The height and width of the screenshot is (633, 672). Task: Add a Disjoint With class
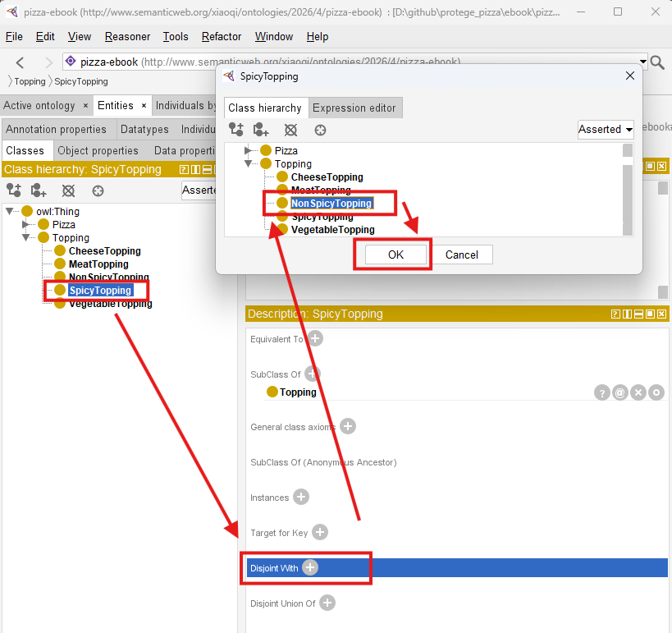pos(310,567)
